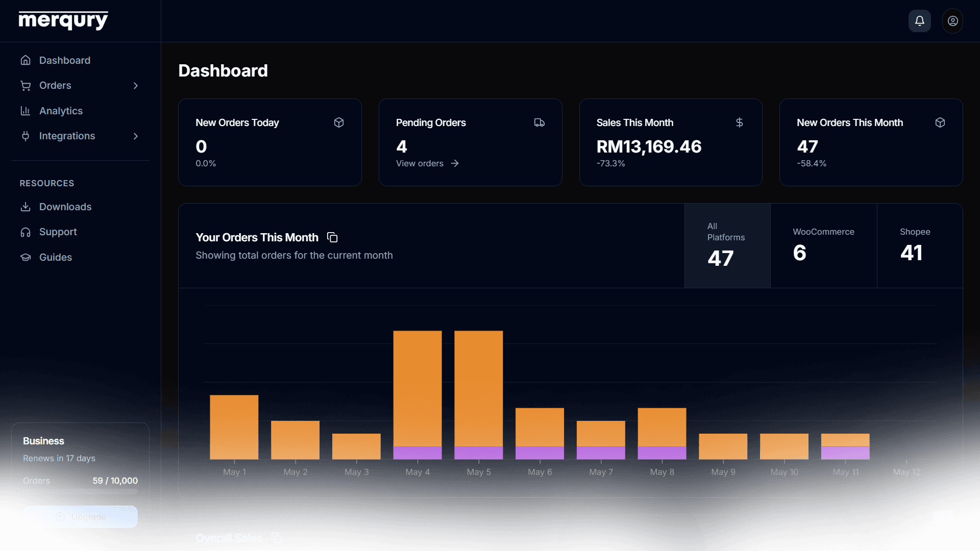The height and width of the screenshot is (551, 980).
Task: Click the dollar icon on Sales This Month card
Action: click(740, 122)
